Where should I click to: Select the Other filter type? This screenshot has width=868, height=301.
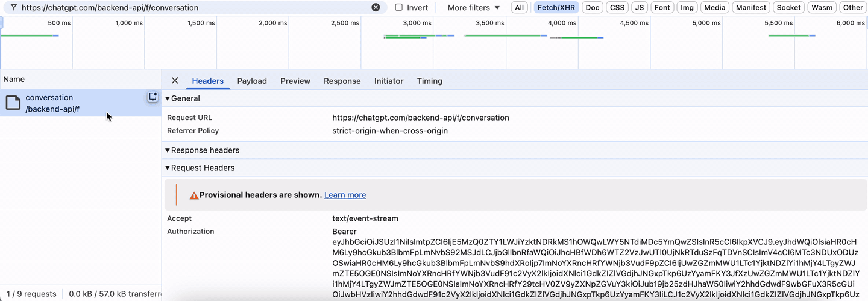(x=853, y=7)
